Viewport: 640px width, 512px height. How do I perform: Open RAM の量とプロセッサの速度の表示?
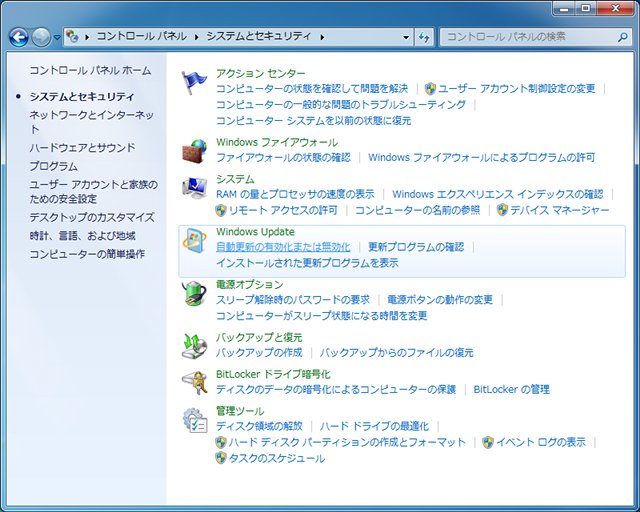[x=295, y=194]
